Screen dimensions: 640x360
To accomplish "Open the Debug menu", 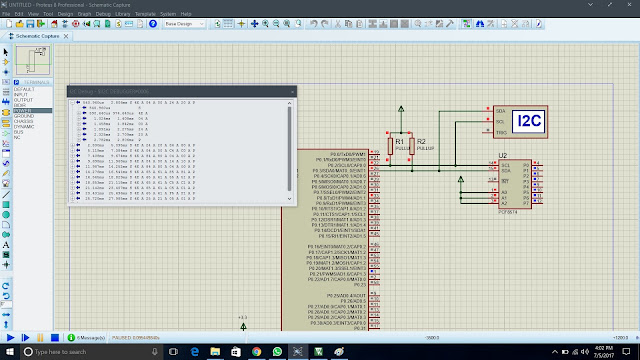I will tap(103, 14).
